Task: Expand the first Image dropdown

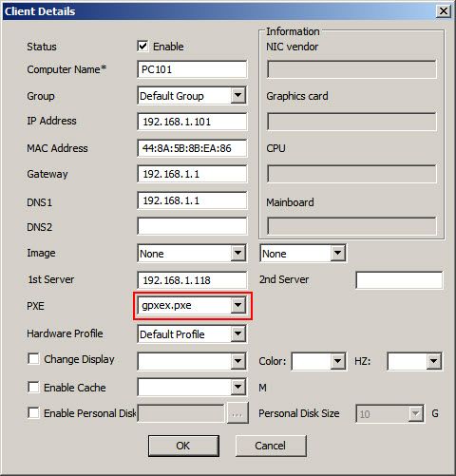Action: [x=192, y=253]
